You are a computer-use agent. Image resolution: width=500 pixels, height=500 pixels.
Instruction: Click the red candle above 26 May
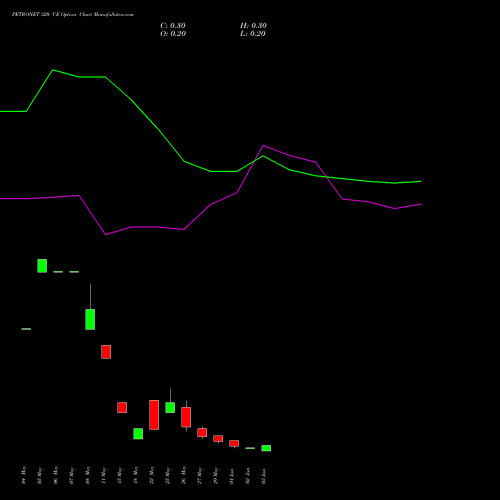tap(186, 417)
